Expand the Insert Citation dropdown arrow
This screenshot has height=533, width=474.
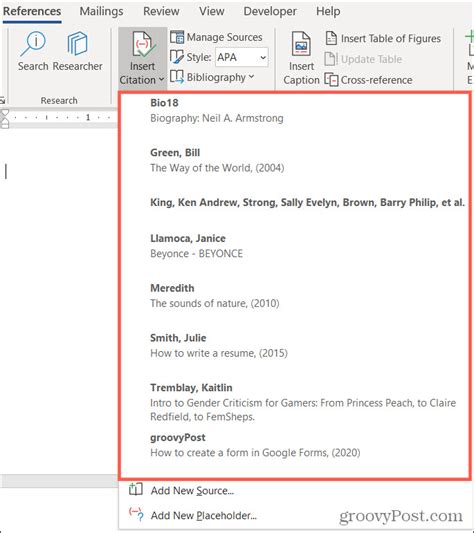coord(161,80)
